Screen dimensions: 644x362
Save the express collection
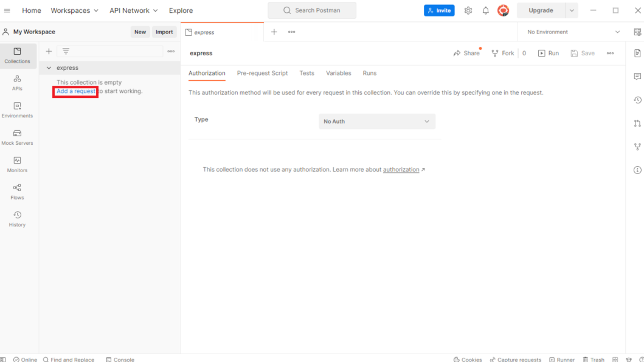pyautogui.click(x=583, y=54)
